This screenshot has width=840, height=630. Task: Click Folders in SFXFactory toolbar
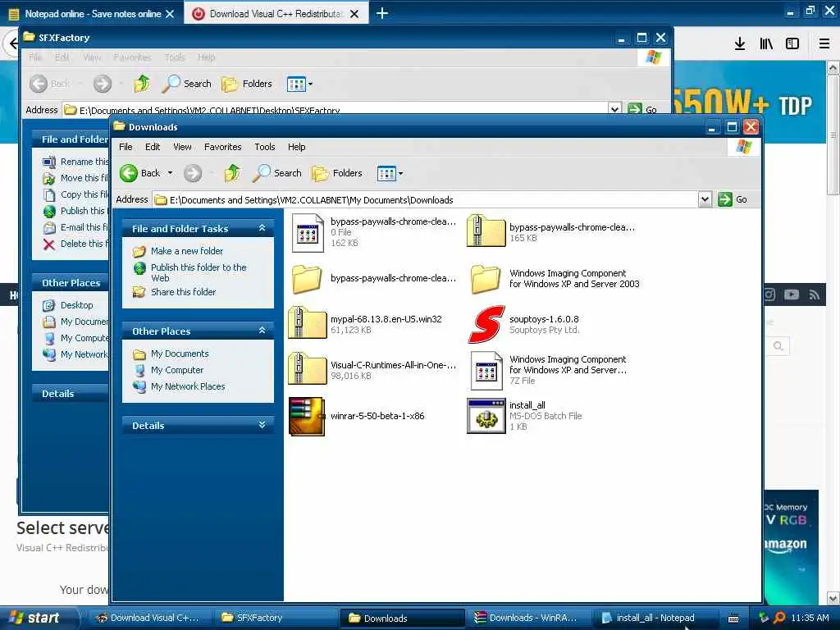[x=247, y=84]
